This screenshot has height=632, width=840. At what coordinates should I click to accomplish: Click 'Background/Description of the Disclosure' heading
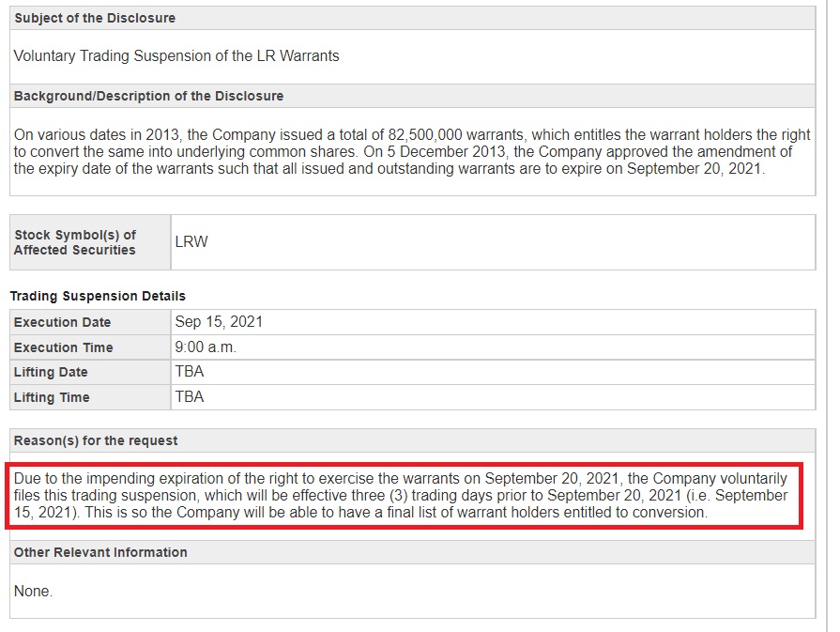(x=148, y=96)
